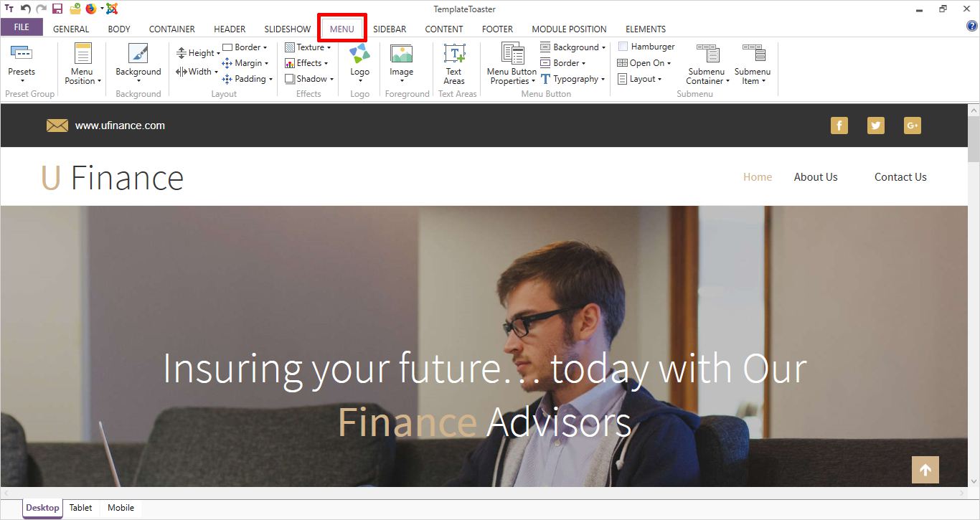980x520 pixels.
Task: Click the Save icon in quick toolbar
Action: 57,9
